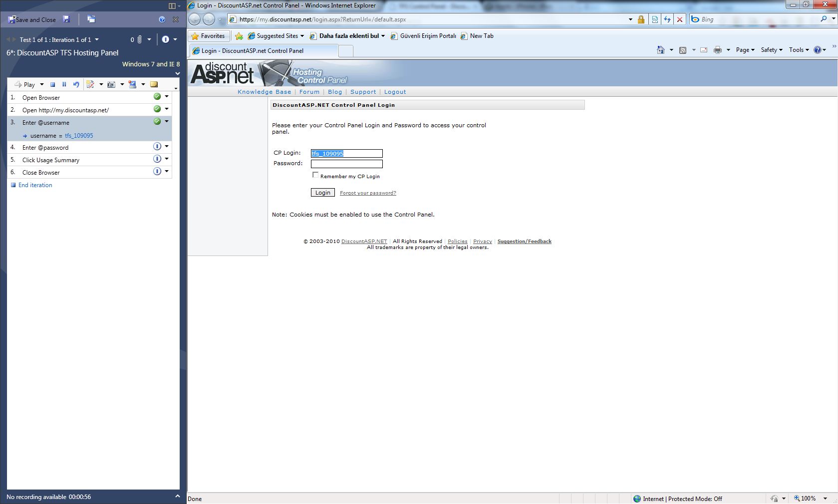Click username value tfs_109095 link
This screenshot has width=838, height=504.
tap(79, 136)
